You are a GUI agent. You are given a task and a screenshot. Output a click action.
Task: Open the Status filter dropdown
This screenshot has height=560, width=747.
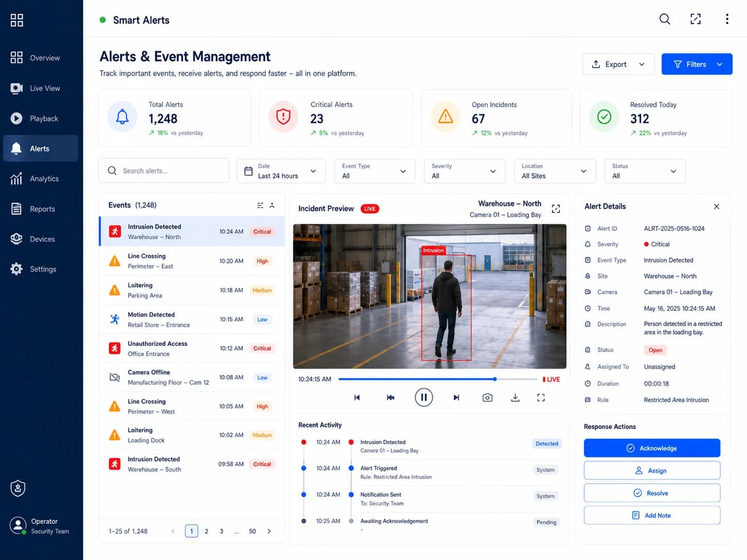645,171
